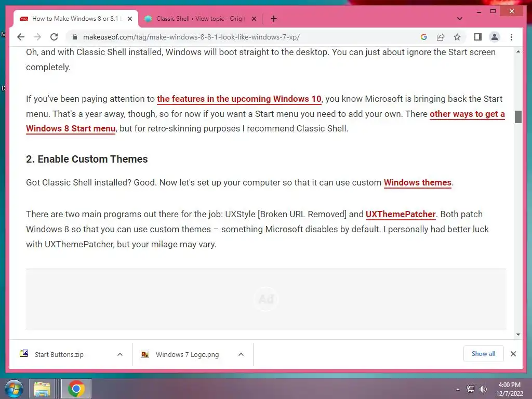Screen dimensions: 532x399
Task: Show hidden system tray icons
Action: tap(458, 389)
